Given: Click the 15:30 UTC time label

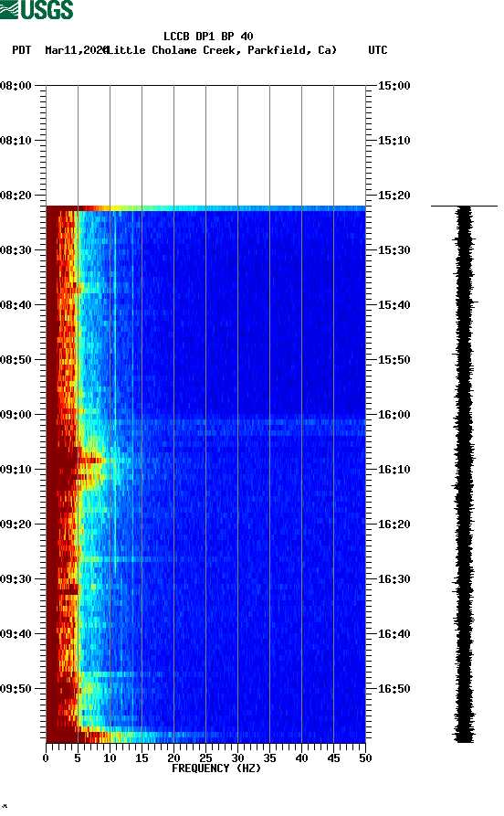Looking at the screenshot, I should 394,250.
